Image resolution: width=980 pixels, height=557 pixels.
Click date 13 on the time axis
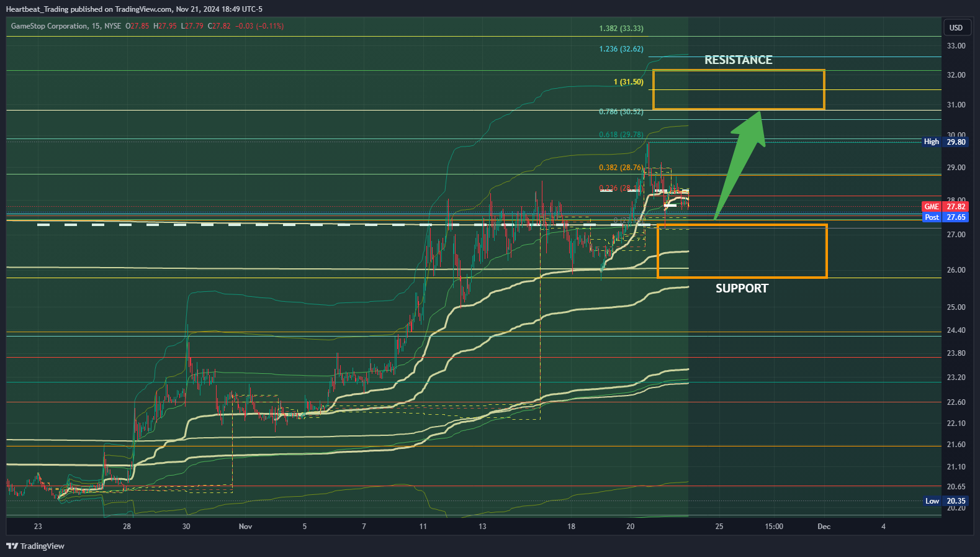point(482,527)
